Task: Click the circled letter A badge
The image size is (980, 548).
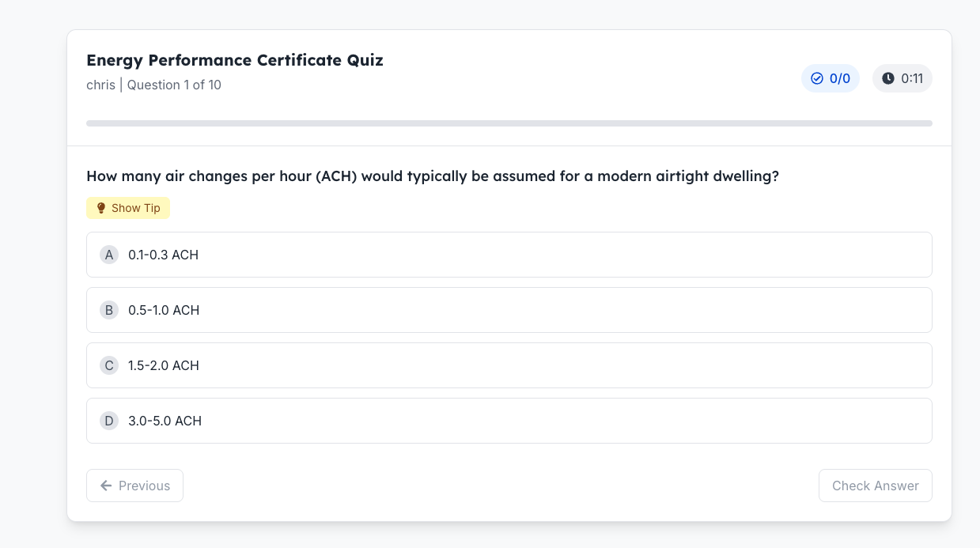Action: pyautogui.click(x=109, y=255)
